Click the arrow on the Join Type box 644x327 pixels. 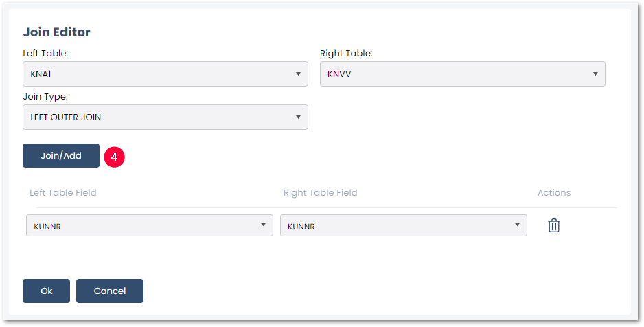(x=298, y=117)
